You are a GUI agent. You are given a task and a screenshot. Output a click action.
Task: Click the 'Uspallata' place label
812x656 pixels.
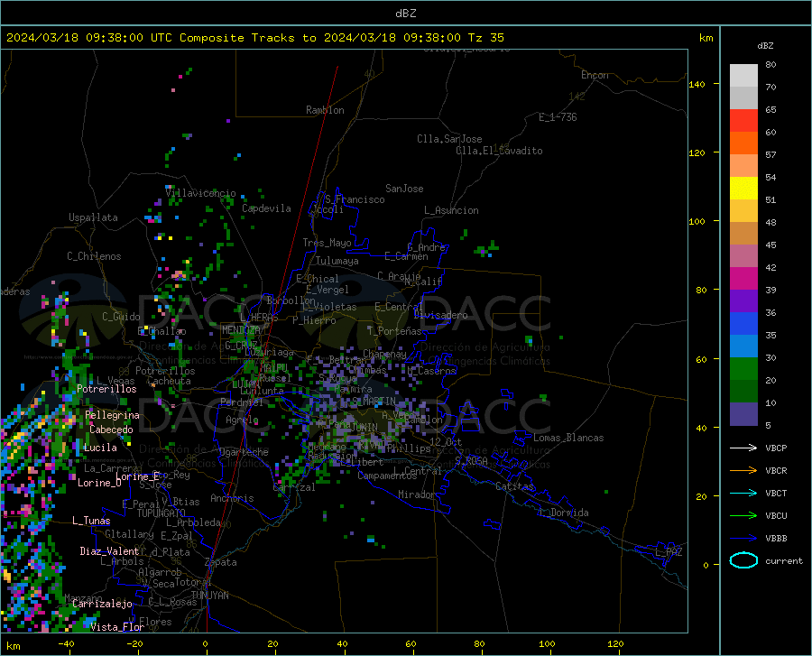coord(93,218)
